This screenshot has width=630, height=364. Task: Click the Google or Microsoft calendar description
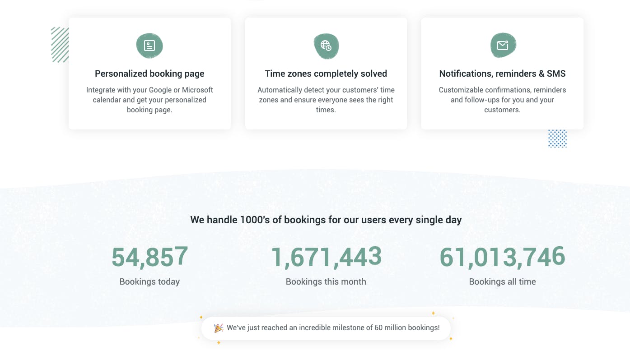pos(149,100)
